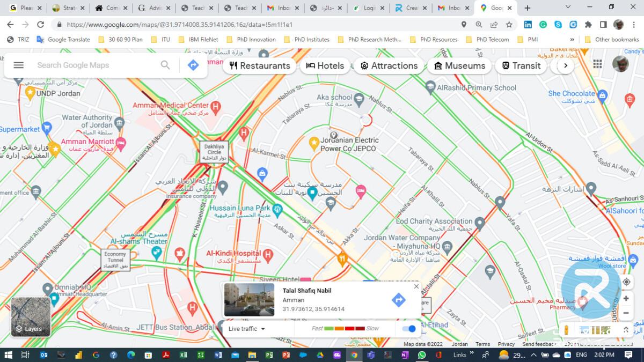This screenshot has height=362, width=644.
Task: Zoom out on the map
Action: coord(626,313)
